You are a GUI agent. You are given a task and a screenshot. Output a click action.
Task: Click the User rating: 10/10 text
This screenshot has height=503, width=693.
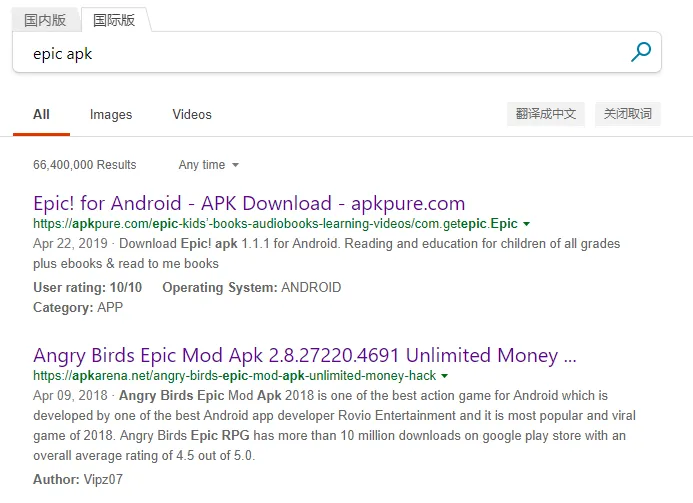point(88,288)
